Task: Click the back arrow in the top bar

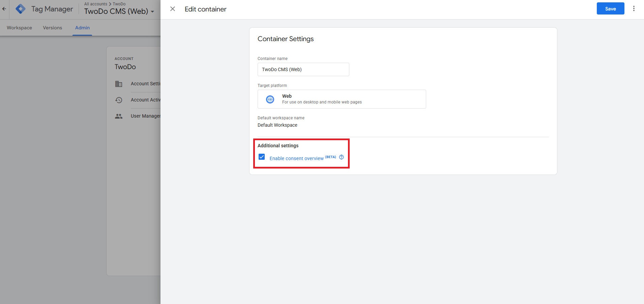Action: (4, 9)
